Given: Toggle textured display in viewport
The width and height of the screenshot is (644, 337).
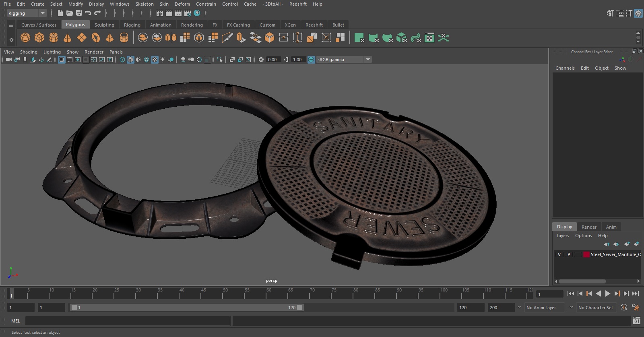Looking at the screenshot, I should (x=155, y=60).
